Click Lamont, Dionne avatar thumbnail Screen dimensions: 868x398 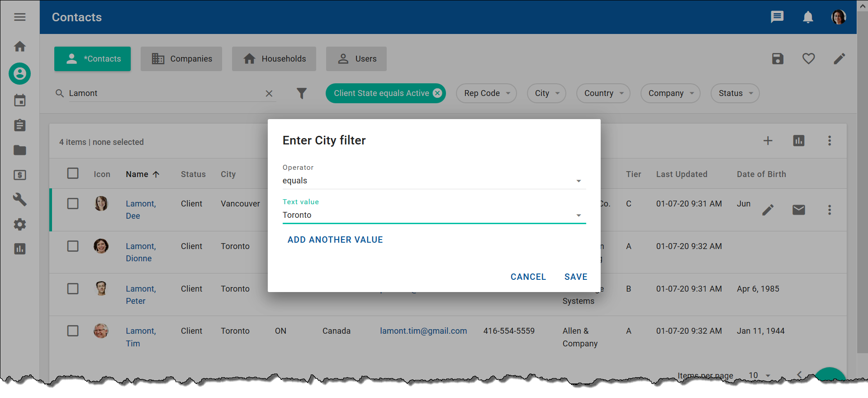pyautogui.click(x=101, y=246)
